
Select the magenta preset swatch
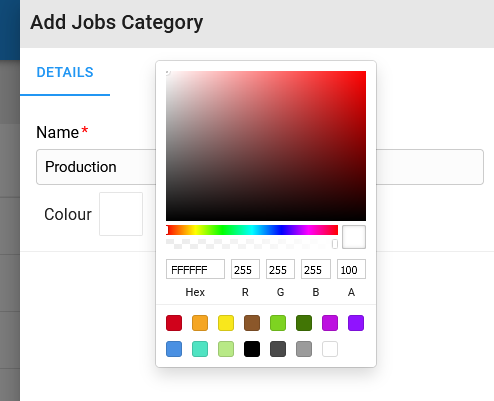[330, 323]
